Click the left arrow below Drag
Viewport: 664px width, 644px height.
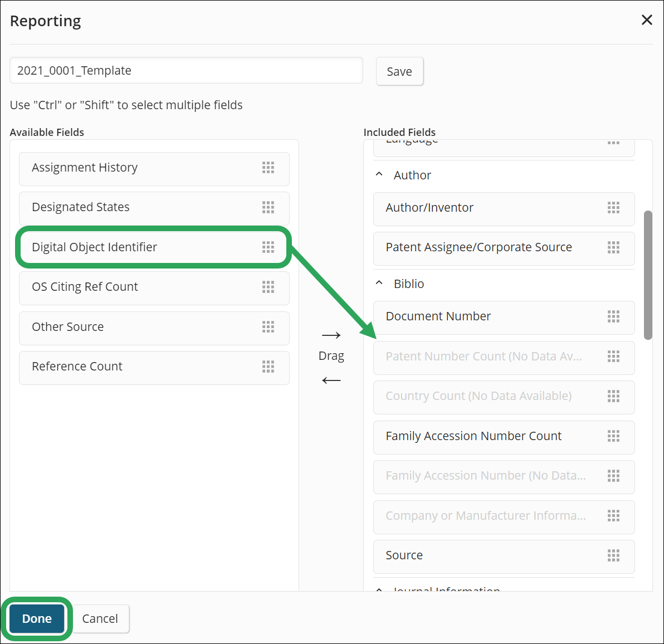coord(331,380)
